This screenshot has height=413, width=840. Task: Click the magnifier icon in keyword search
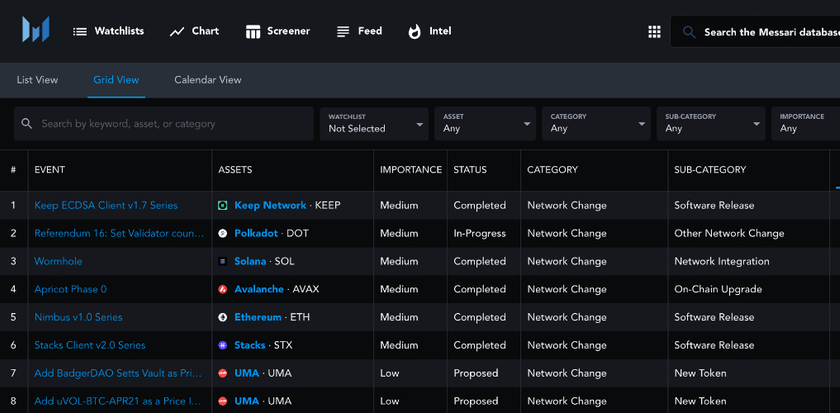27,124
